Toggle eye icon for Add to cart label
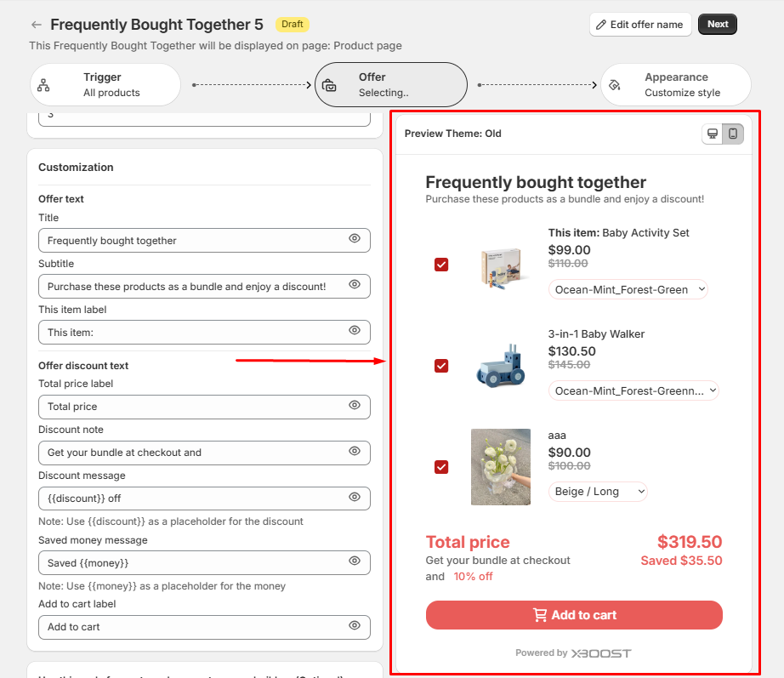 click(355, 625)
